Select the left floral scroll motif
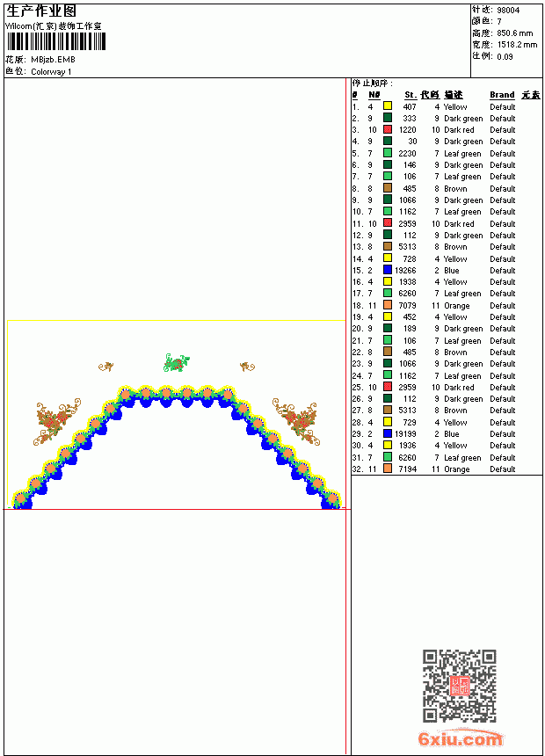Viewport: 545px width, 756px height. click(x=56, y=421)
